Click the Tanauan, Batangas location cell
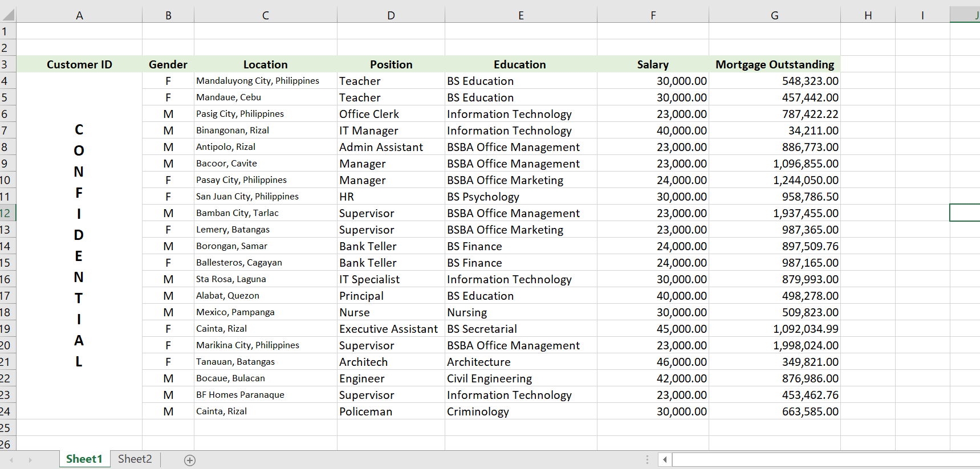Image resolution: width=980 pixels, height=469 pixels. (235, 362)
